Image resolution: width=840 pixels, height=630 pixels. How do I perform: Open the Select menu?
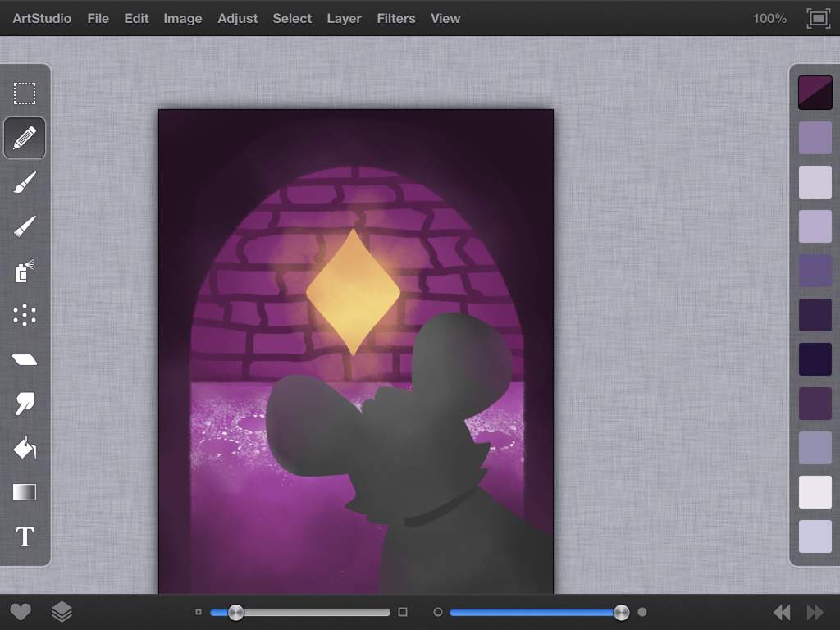(292, 19)
